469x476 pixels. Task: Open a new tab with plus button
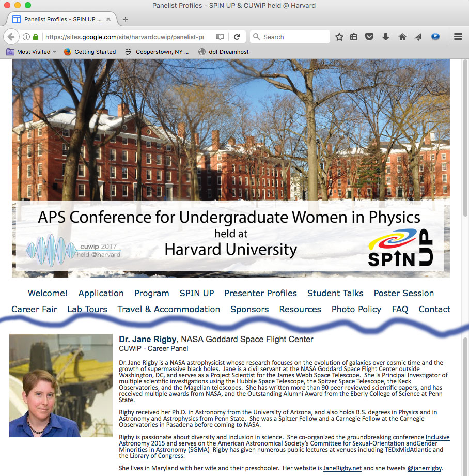click(x=126, y=20)
